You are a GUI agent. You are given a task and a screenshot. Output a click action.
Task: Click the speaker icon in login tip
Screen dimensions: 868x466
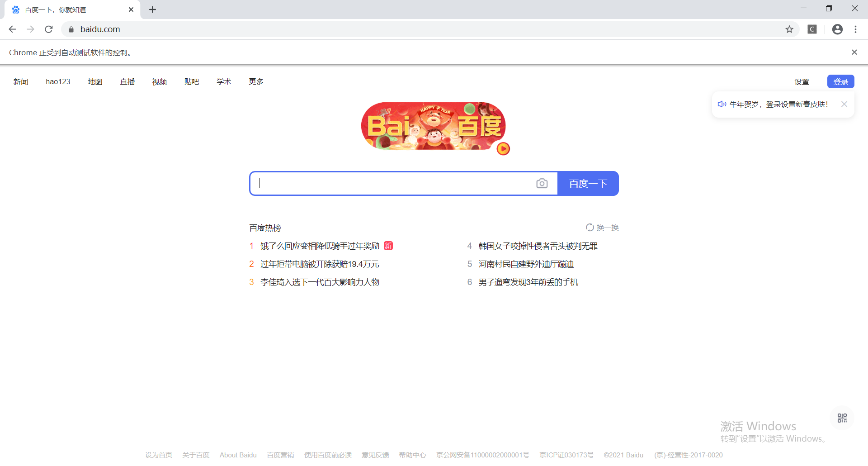coord(722,105)
